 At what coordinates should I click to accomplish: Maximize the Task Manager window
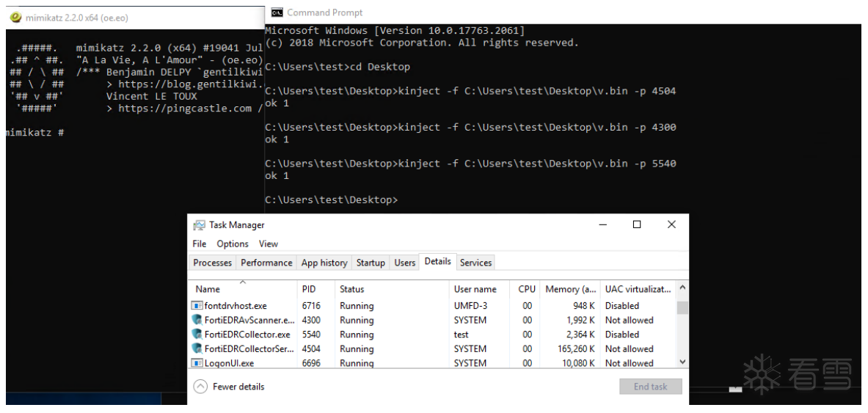tap(637, 224)
